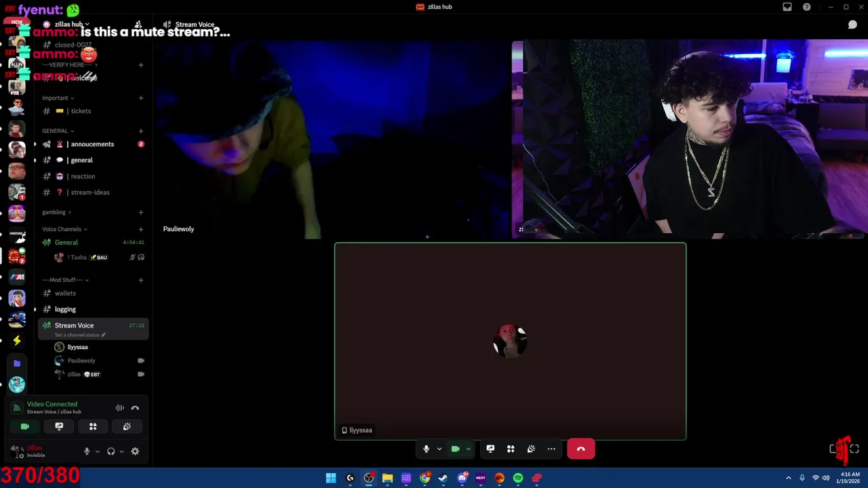Create channel in Mod Stuff category
Image resolution: width=868 pixels, height=488 pixels.
[141, 280]
